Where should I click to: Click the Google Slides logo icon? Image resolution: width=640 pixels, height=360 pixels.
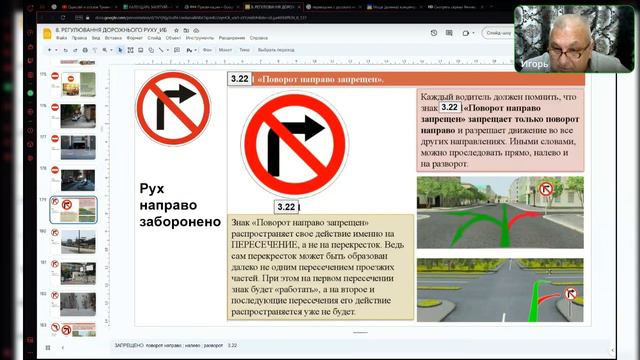click(47, 34)
